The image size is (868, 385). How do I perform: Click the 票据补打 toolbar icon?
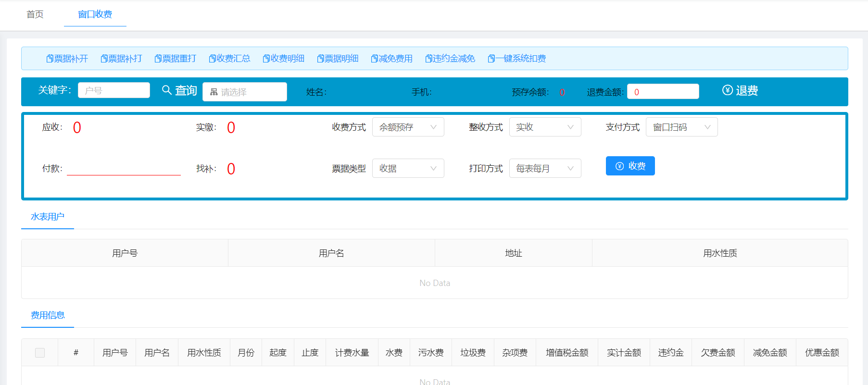coord(104,59)
